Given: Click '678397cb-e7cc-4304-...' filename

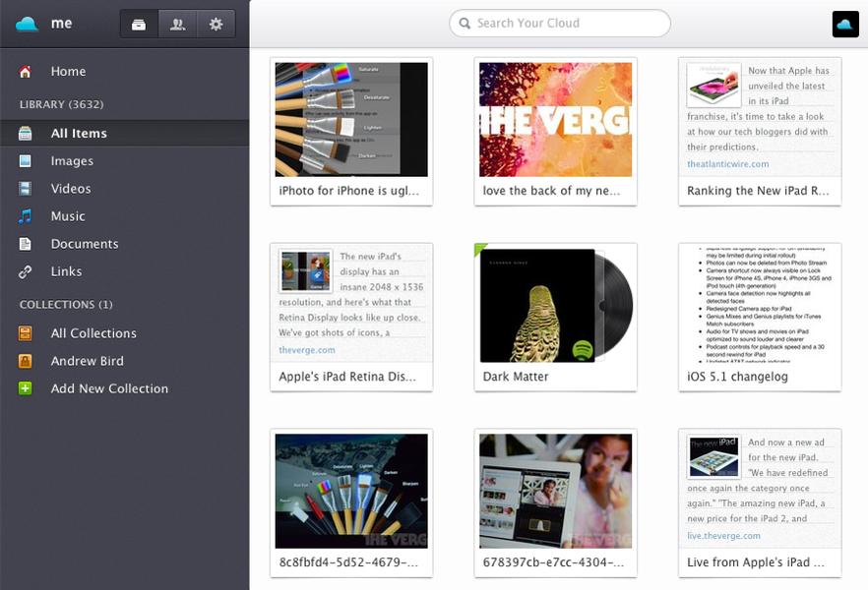Looking at the screenshot, I should click(553, 562).
